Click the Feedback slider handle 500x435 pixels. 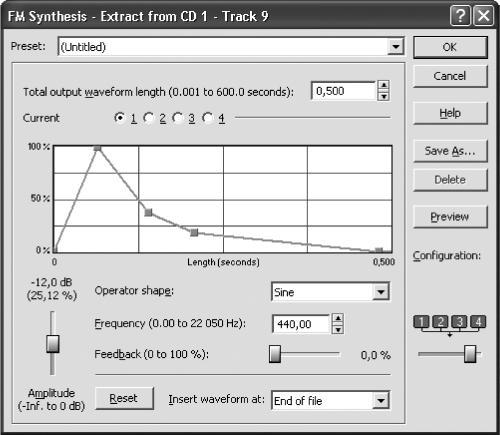275,354
